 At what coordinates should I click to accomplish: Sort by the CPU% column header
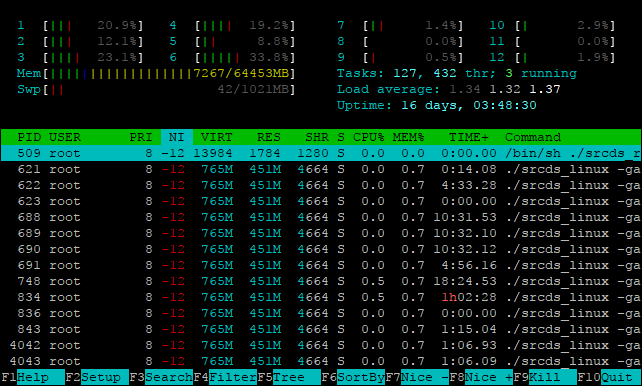click(369, 137)
